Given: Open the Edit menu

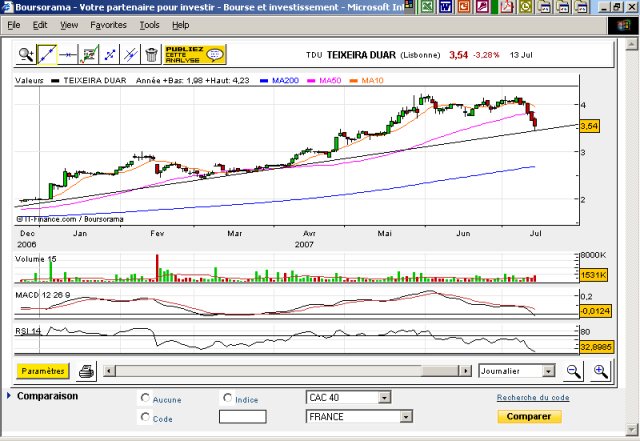Looking at the screenshot, I should pos(40,25).
